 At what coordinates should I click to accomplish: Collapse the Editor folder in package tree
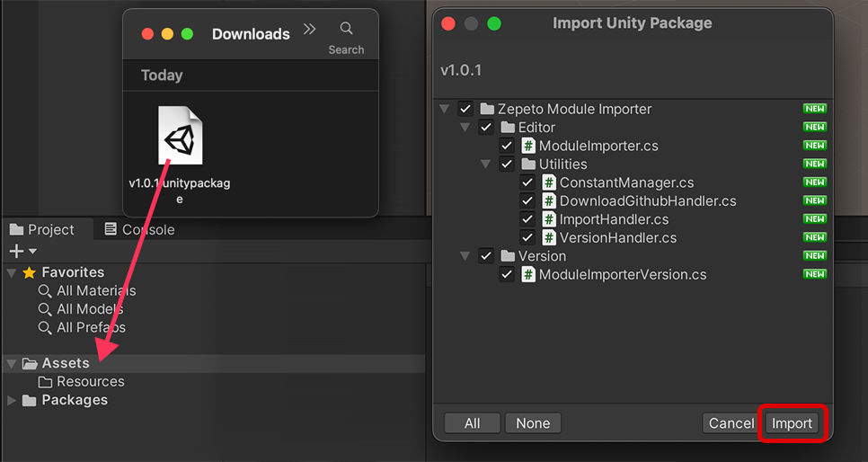click(x=465, y=128)
